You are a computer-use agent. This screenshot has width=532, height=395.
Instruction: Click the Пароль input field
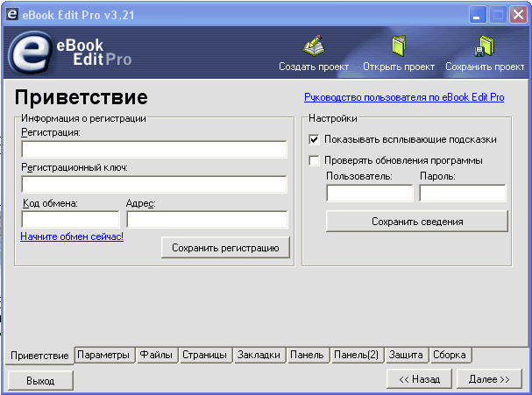[x=462, y=194]
